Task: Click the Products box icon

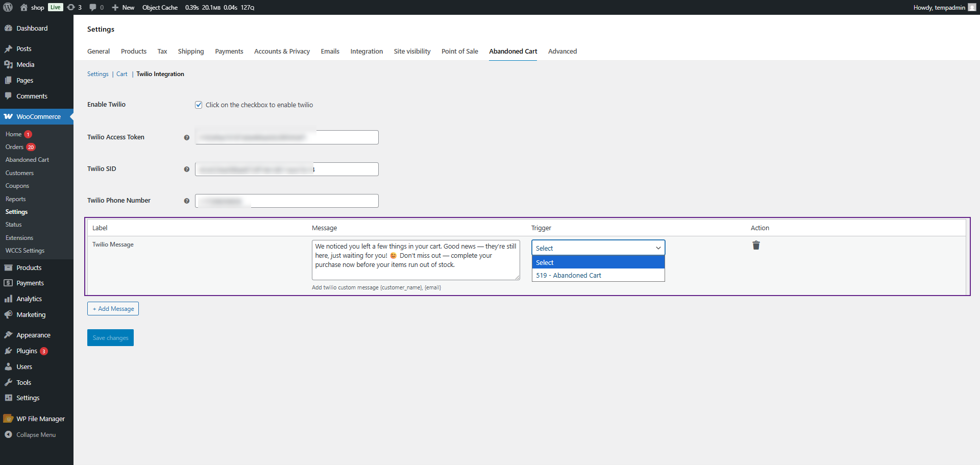Action: 8,267
